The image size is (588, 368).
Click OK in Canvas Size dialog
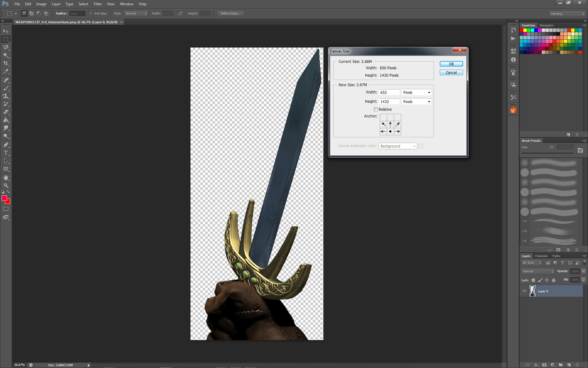[x=451, y=64]
